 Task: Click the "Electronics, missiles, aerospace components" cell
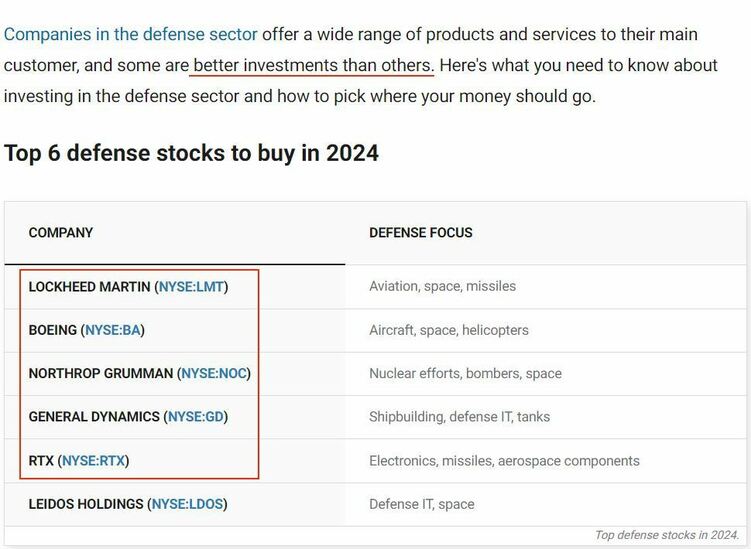(504, 461)
